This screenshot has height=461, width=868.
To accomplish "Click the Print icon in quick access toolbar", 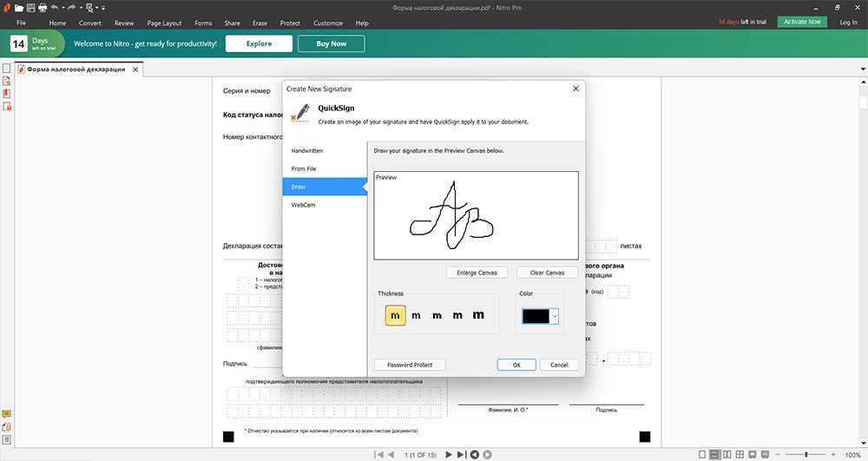I will click(x=42, y=7).
